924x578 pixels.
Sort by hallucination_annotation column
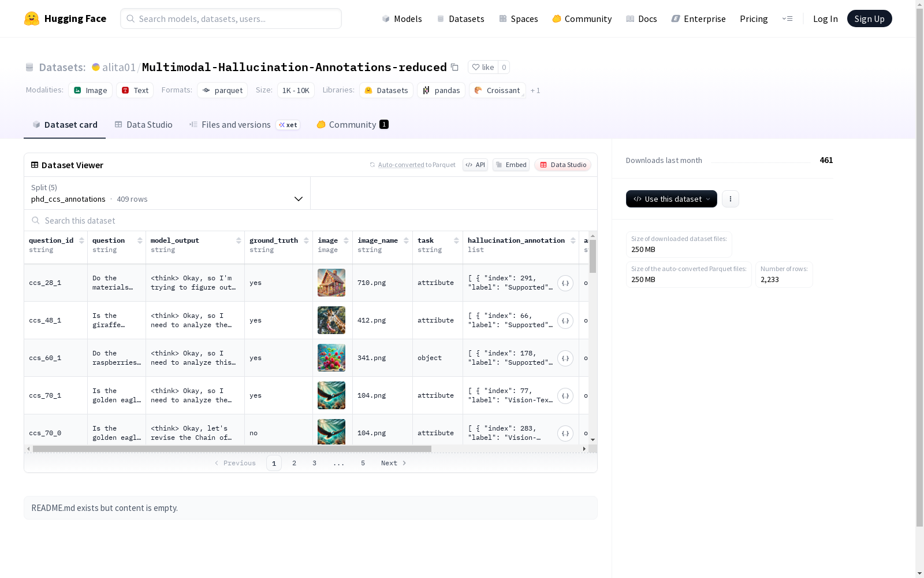(x=573, y=240)
